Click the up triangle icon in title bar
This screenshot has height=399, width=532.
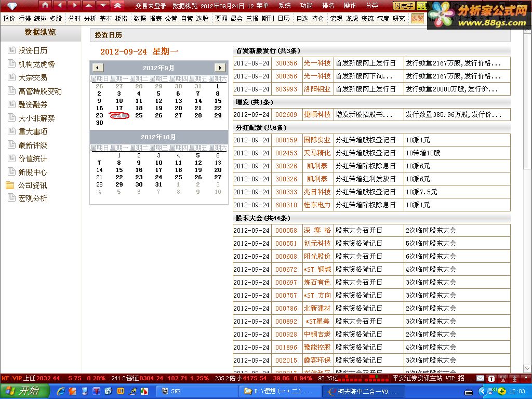point(88,5)
